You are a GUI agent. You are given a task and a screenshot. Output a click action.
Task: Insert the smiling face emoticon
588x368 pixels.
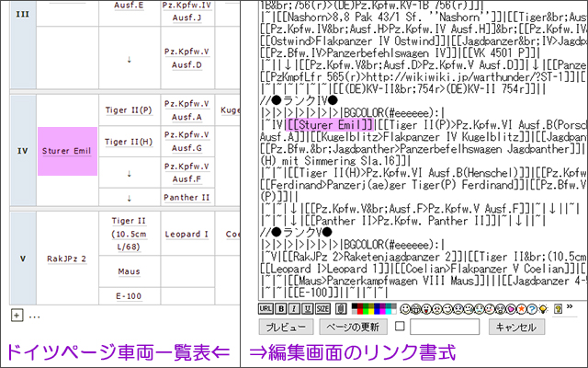point(405,309)
